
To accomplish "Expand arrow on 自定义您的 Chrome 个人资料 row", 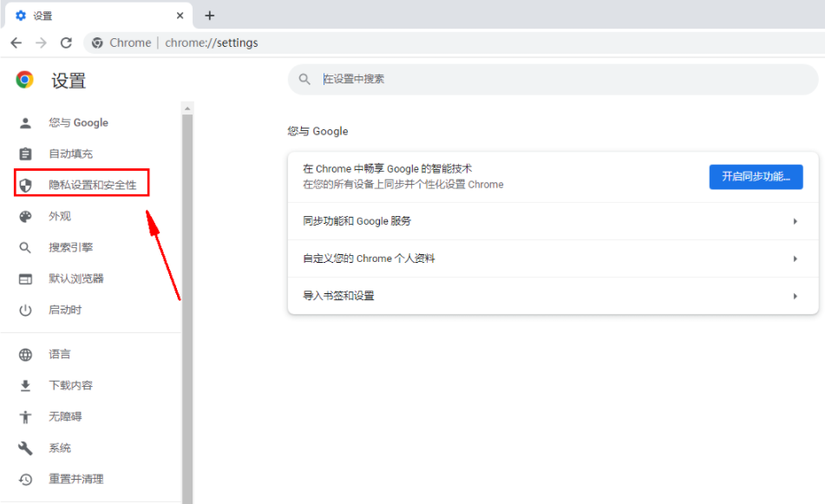I will pyautogui.click(x=795, y=259).
